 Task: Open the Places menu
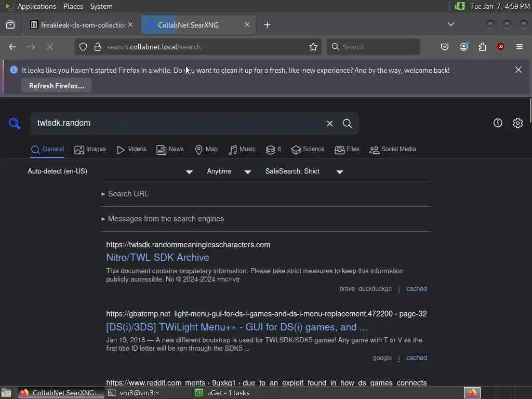click(73, 6)
